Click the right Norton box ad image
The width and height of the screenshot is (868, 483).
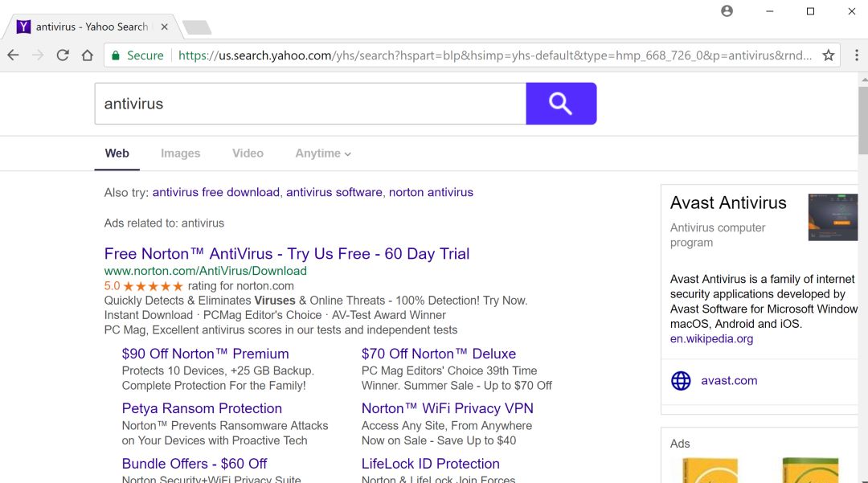810,470
